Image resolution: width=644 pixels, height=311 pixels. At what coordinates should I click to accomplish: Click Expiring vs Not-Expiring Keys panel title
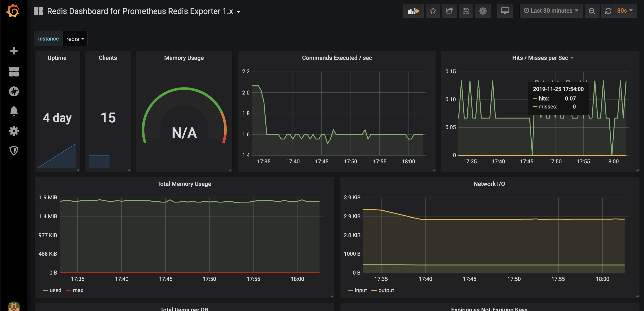pyautogui.click(x=489, y=309)
